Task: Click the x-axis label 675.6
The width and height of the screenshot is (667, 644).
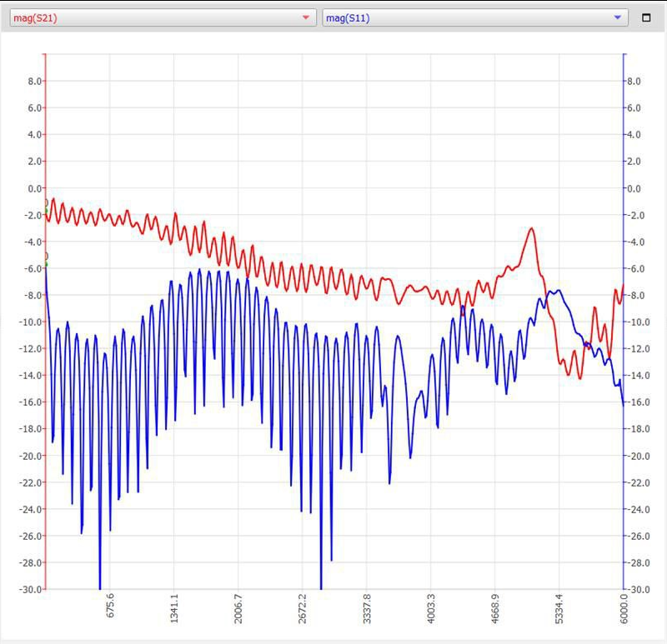Action: tap(110, 606)
